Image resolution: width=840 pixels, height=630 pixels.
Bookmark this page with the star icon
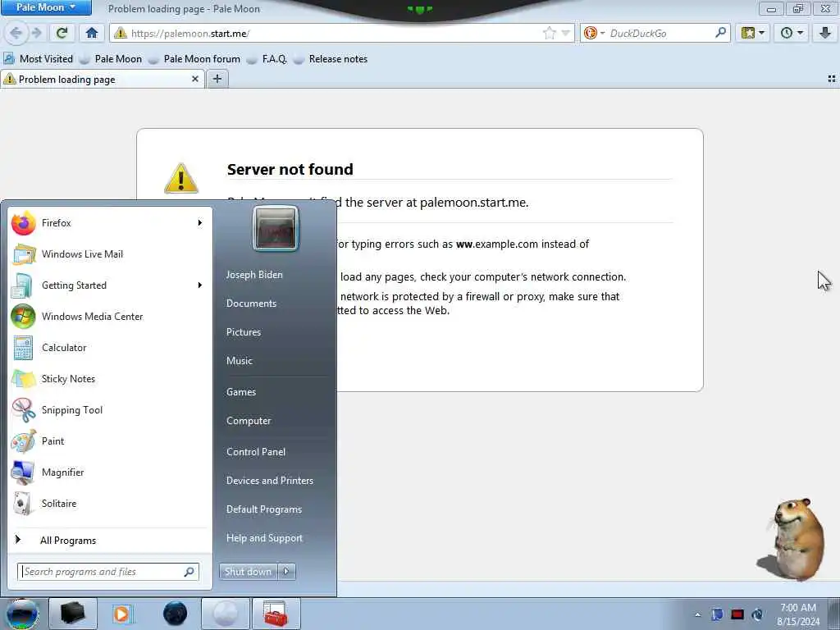click(x=549, y=33)
